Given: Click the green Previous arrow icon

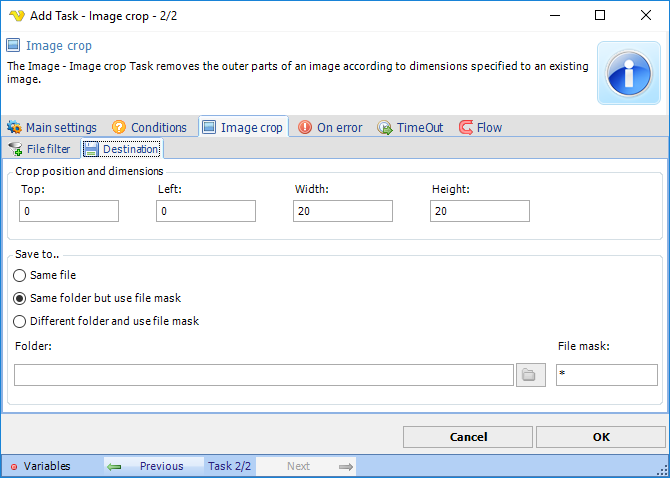Looking at the screenshot, I should point(115,466).
